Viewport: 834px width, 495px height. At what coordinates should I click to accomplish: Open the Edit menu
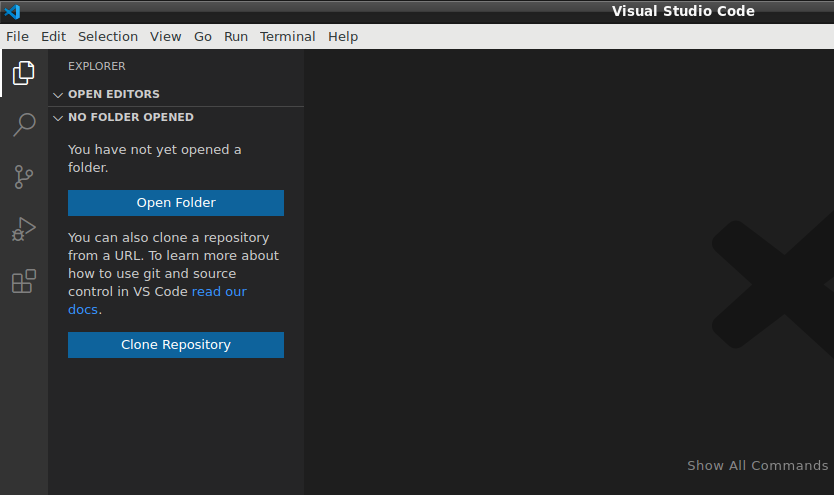pos(53,37)
